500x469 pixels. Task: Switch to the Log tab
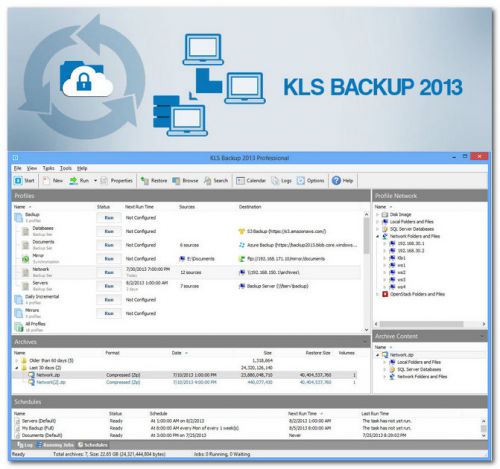pyautogui.click(x=25, y=445)
